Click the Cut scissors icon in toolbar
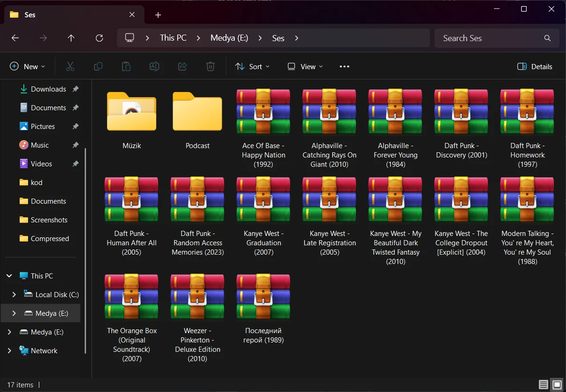The image size is (566, 392). click(x=70, y=66)
